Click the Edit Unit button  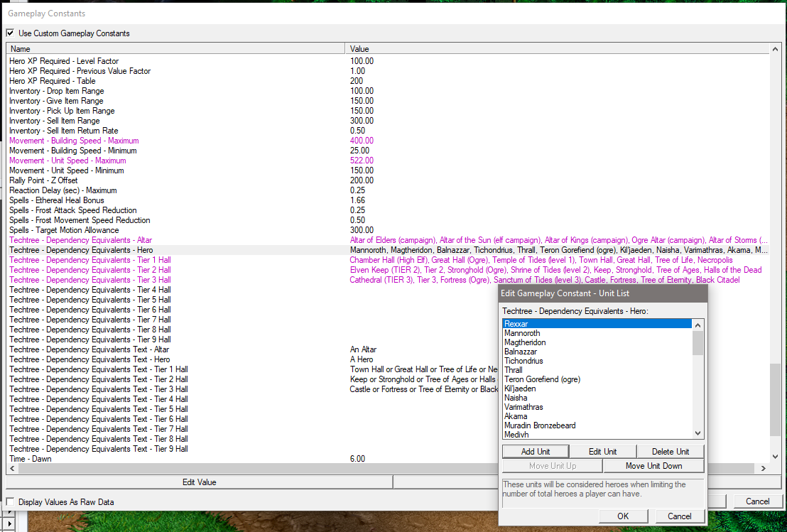click(603, 451)
